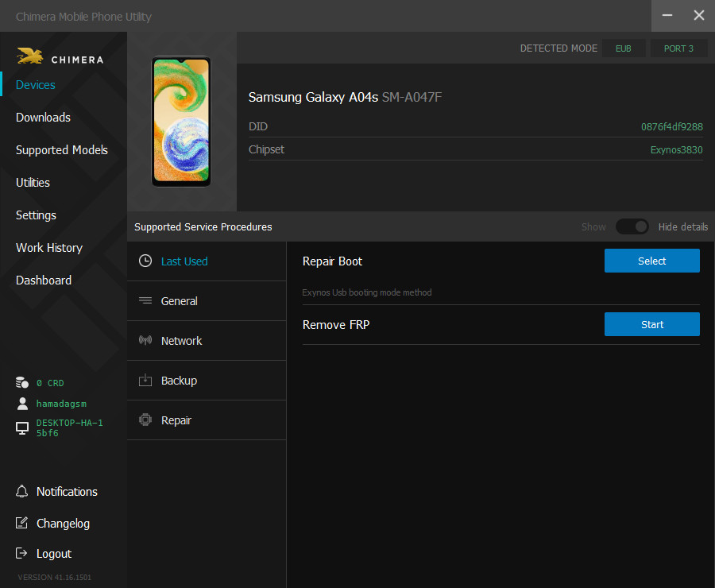Click the user account icon
Screen dimensions: 715x588
[x=22, y=403]
